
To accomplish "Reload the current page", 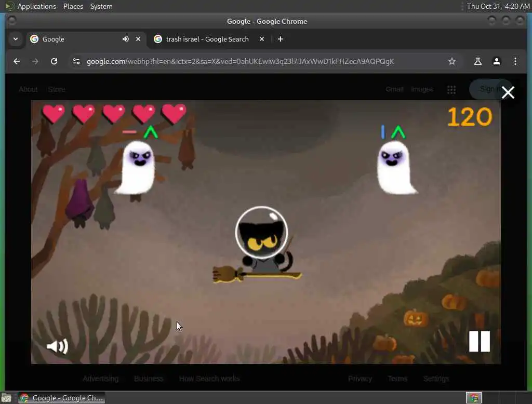I will (54, 61).
